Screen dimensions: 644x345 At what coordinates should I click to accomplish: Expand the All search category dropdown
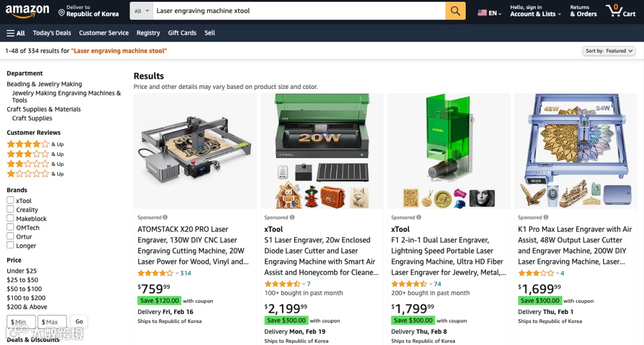(x=142, y=11)
